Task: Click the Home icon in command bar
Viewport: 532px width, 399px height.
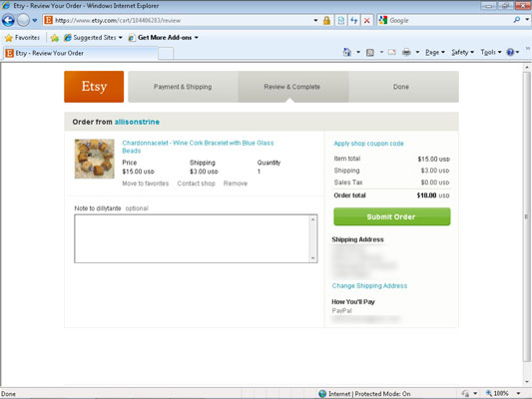Action: pyautogui.click(x=346, y=52)
